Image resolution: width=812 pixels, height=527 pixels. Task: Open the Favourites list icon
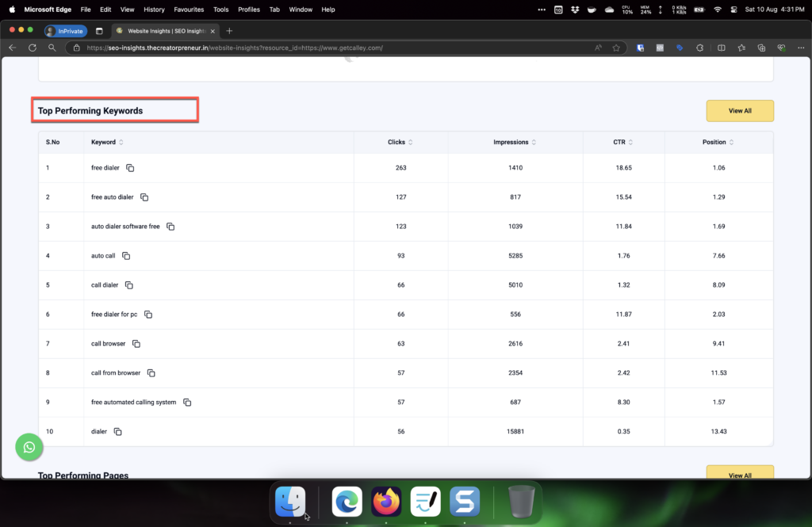741,48
